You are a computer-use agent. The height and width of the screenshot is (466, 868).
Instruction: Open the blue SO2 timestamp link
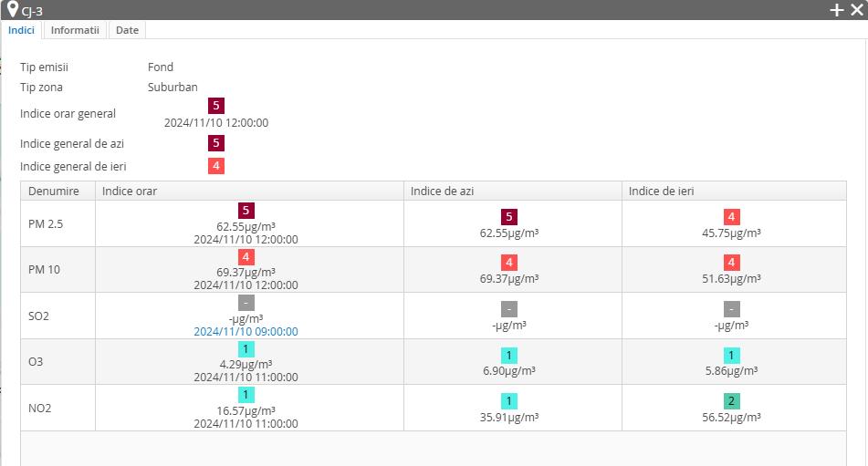click(246, 332)
